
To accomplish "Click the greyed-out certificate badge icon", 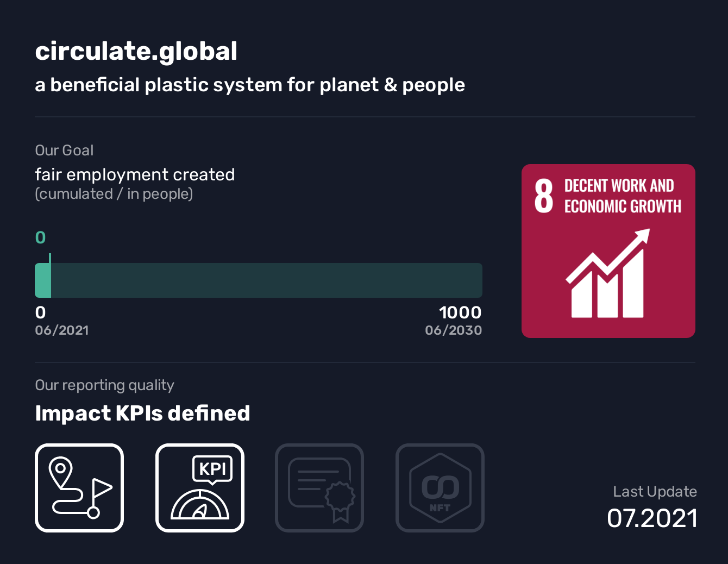I will [x=319, y=488].
